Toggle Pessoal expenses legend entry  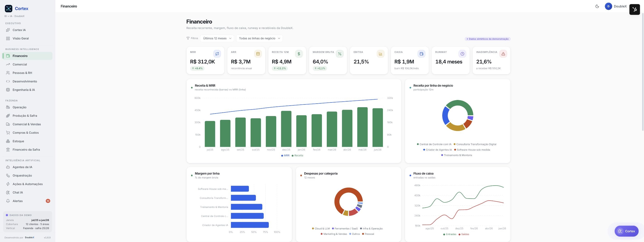(x=368, y=234)
